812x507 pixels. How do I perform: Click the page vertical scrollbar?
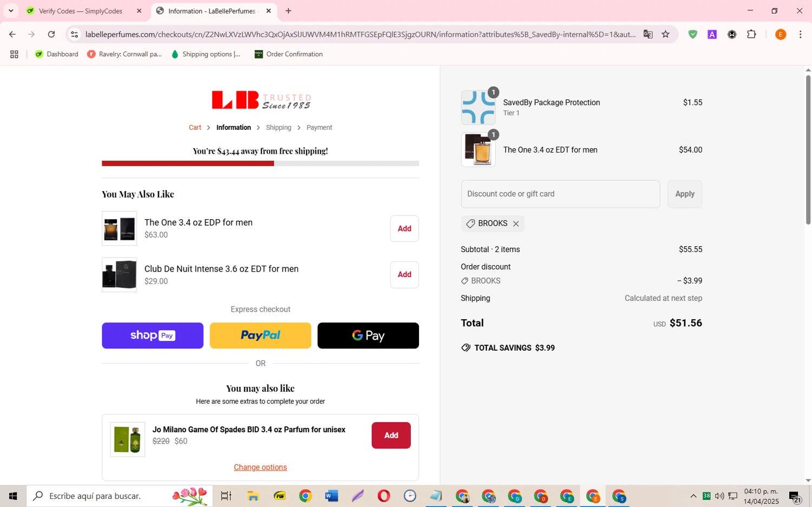coord(808,150)
